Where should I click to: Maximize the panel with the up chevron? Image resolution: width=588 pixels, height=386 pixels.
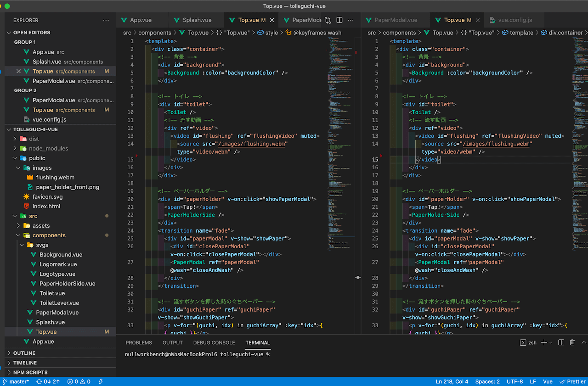click(583, 342)
